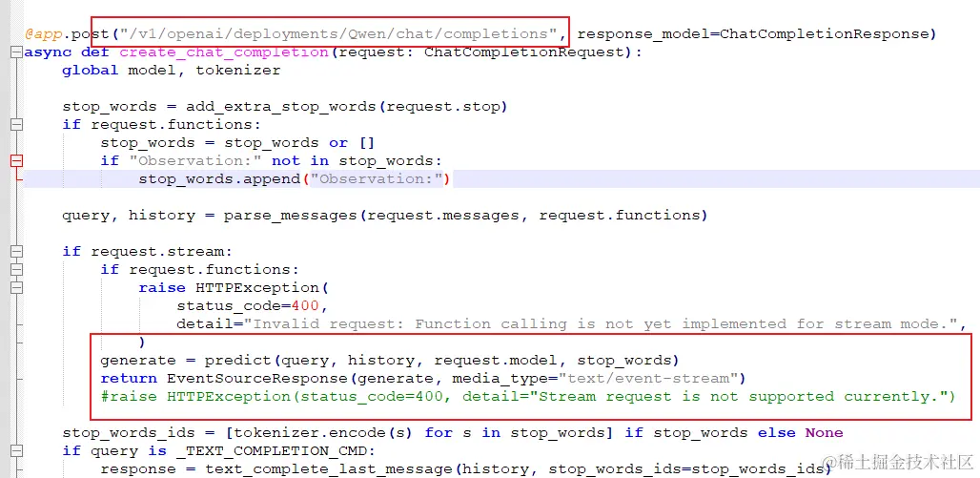Image resolution: width=980 pixels, height=478 pixels.
Task: Collapse the 'if query is _TEXT_COMPLETION_CMD:' fold marker
Action: point(17,451)
